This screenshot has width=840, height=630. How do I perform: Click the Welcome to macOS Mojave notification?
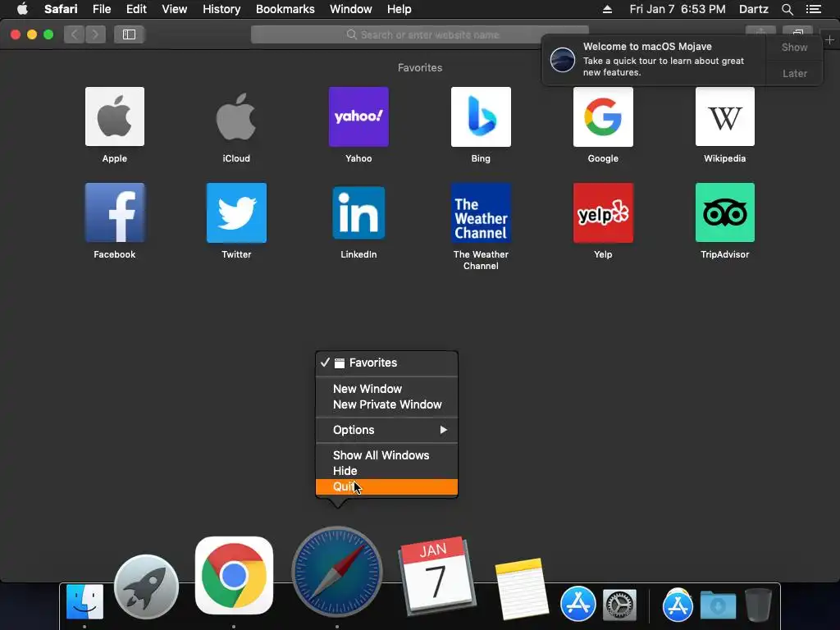point(654,59)
